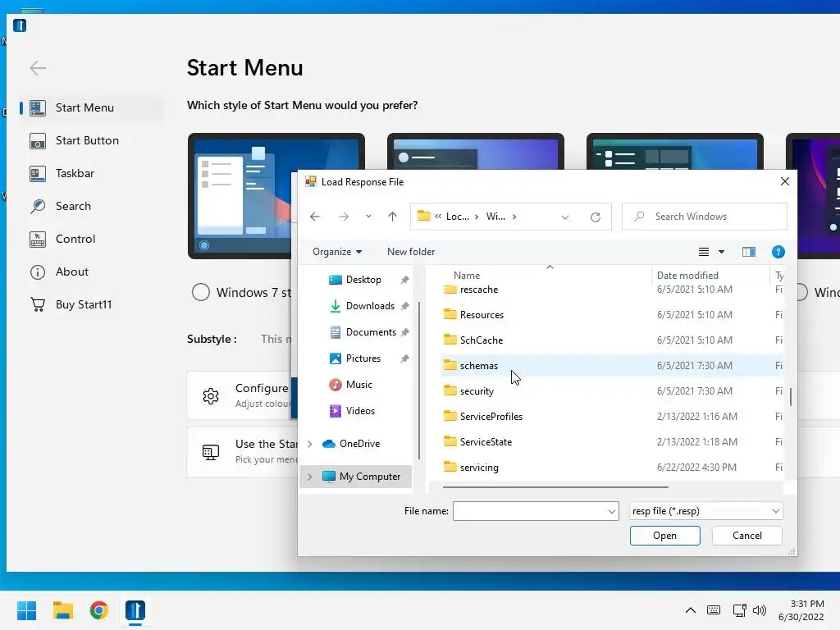Screen dimensions: 840x630
Task: Open File Explorer from taskbar
Action: pos(62,610)
